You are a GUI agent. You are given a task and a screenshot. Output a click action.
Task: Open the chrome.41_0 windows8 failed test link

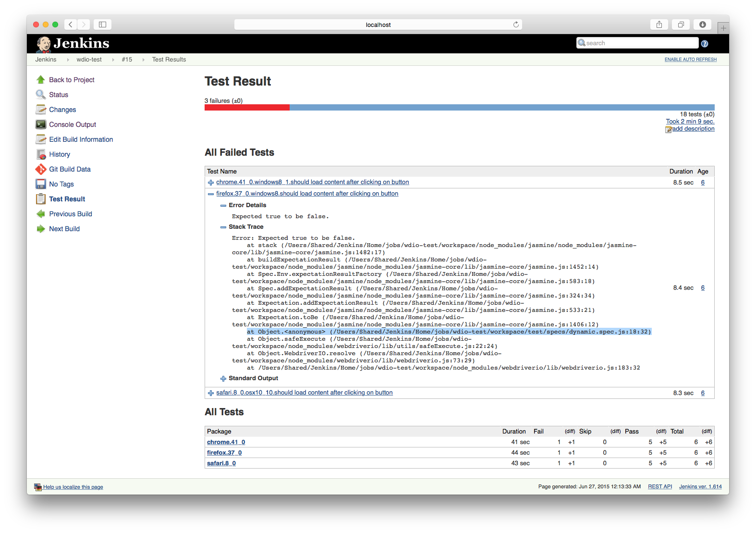click(313, 182)
